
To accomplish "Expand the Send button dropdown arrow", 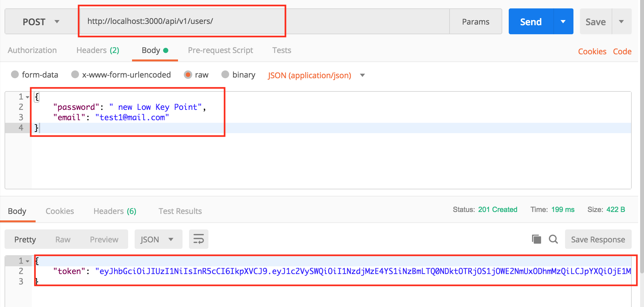I will coord(563,22).
